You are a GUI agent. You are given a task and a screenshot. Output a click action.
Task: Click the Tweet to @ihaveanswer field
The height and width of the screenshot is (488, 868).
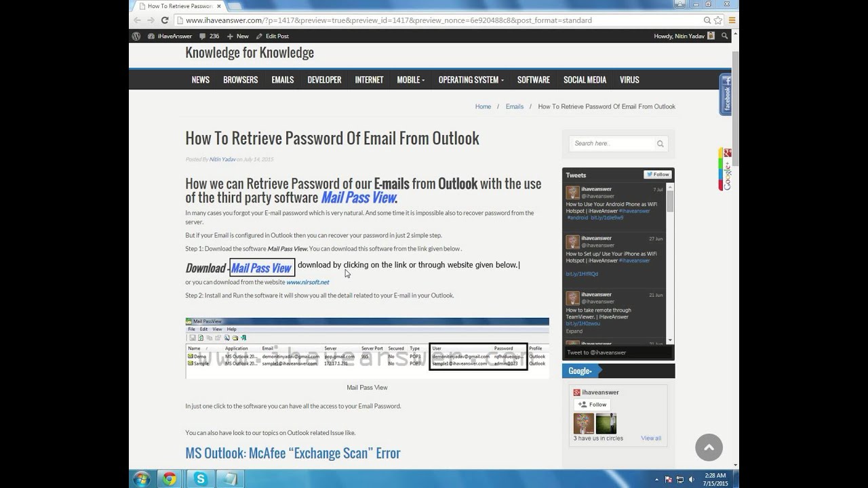(x=617, y=352)
